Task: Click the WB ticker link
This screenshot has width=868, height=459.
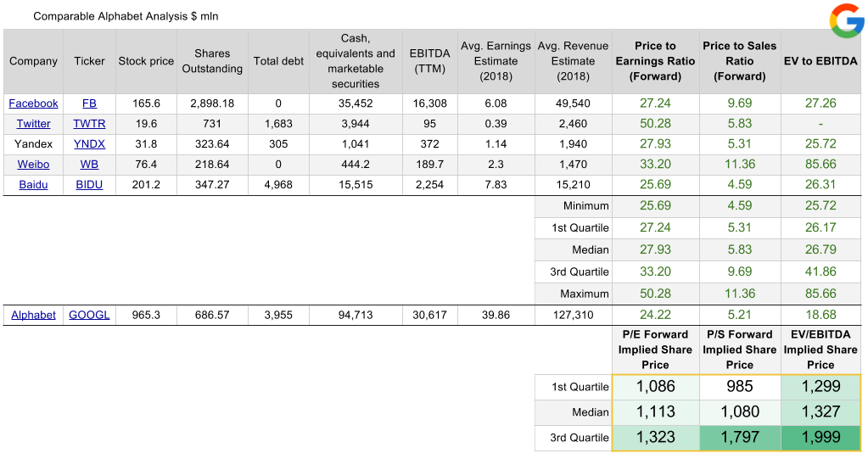Action: (x=89, y=165)
